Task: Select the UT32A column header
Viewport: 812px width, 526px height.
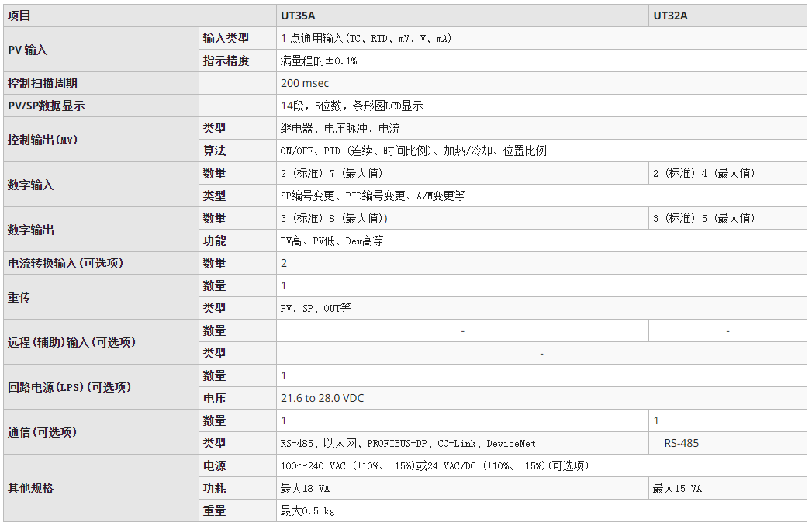Action: click(x=727, y=16)
